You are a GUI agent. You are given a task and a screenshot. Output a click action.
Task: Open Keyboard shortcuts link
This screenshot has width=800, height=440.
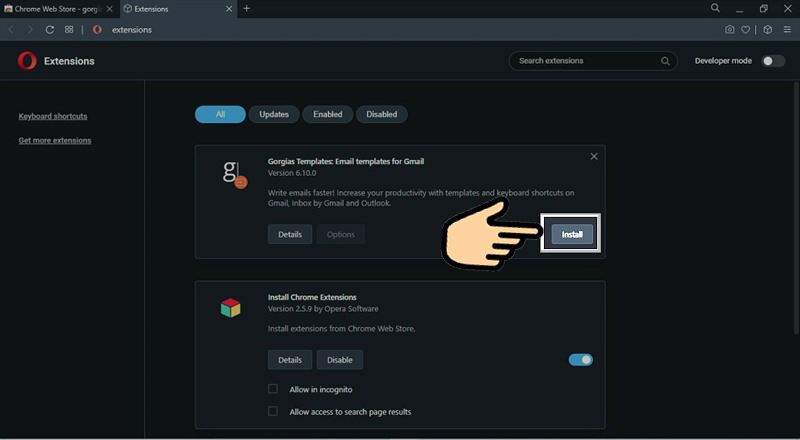(x=53, y=116)
